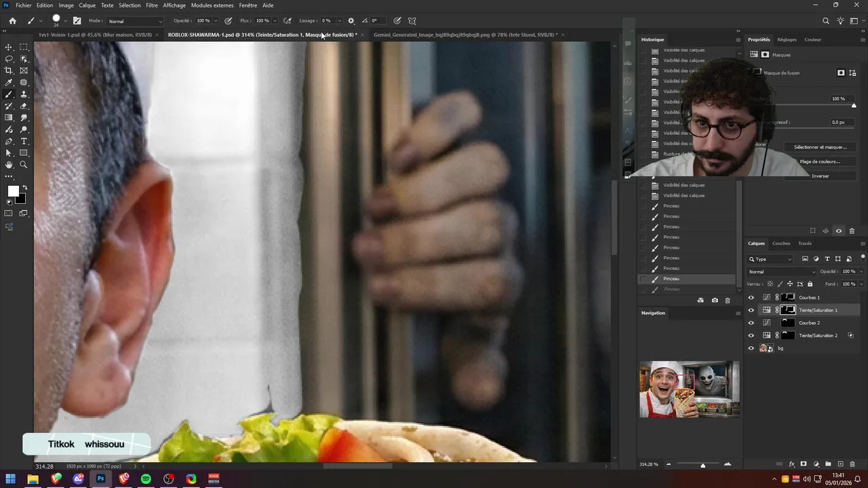
Task: Select the Frame tool
Action: coord(24,70)
